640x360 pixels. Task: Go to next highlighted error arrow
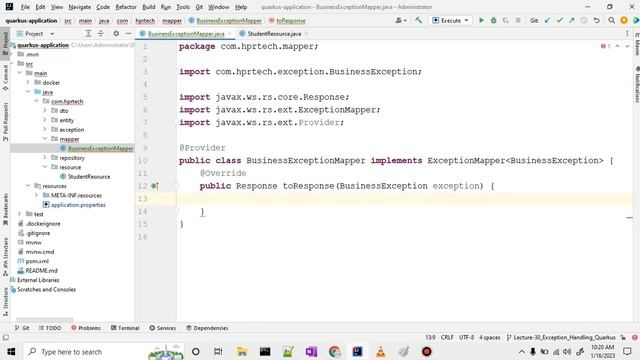pos(627,46)
